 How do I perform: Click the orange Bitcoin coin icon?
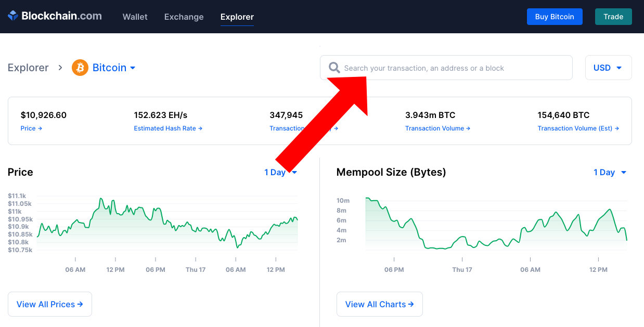pos(80,68)
